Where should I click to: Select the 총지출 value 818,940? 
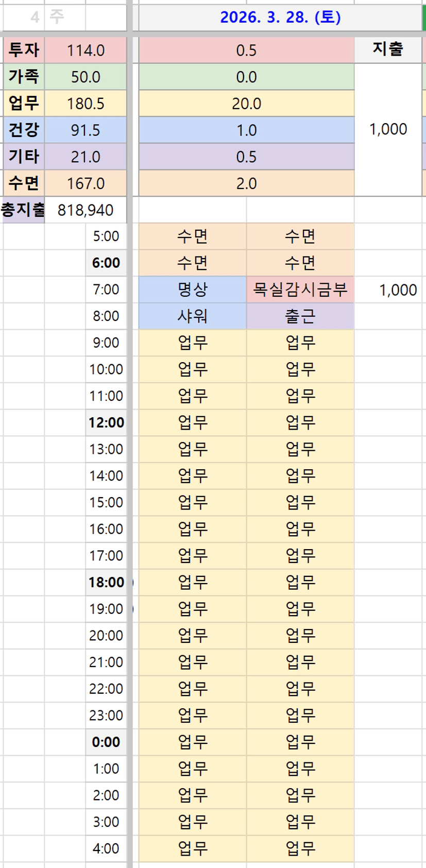click(x=86, y=210)
